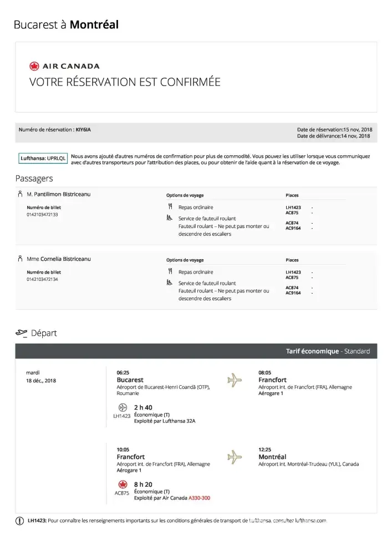Viewport: 392px width, 555px height.
Task: Click plane icon between Bucarest and Francfort
Action: coord(235,380)
